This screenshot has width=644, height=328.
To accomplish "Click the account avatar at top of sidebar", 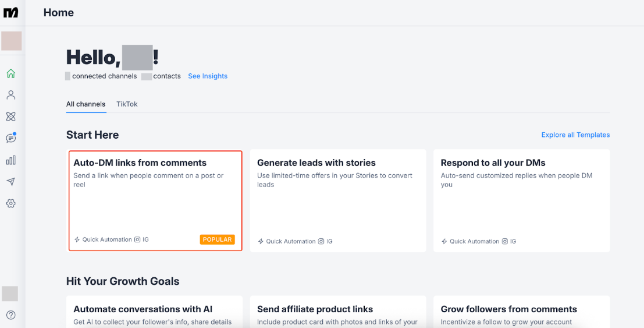I will tap(11, 41).
